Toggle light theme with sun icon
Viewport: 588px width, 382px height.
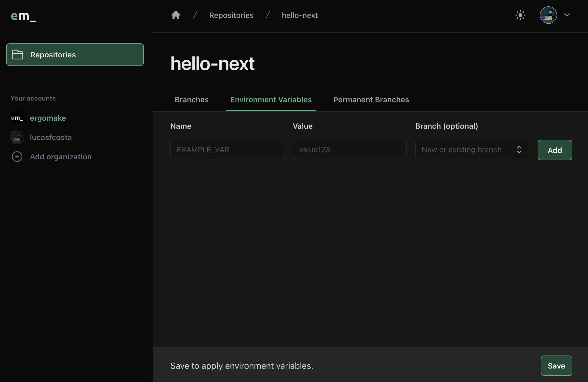(x=520, y=15)
